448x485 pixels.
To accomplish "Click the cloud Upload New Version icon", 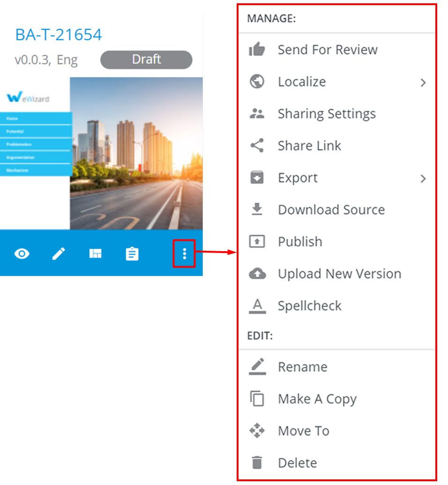I will [x=257, y=274].
